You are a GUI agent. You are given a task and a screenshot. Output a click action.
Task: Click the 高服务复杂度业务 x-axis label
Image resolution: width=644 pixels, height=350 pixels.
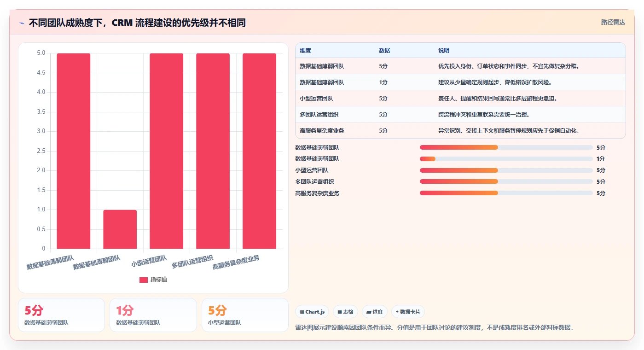236,262
